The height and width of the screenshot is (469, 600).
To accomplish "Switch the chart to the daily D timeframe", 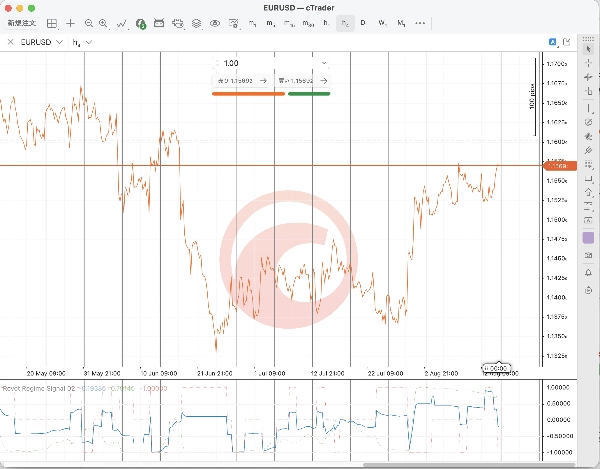I will [363, 23].
